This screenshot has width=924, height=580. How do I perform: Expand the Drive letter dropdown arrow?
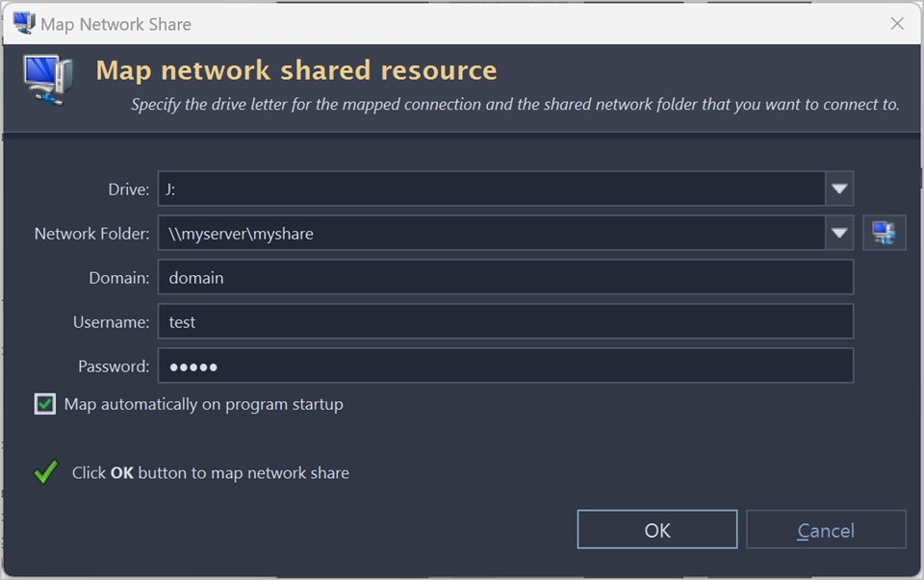click(x=839, y=189)
